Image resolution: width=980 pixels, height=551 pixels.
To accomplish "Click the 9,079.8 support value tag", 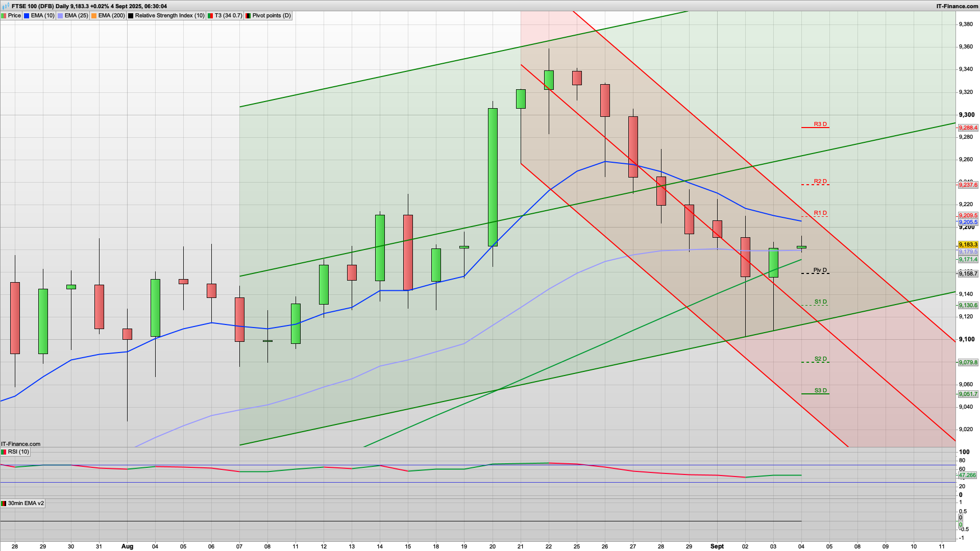I will click(968, 363).
